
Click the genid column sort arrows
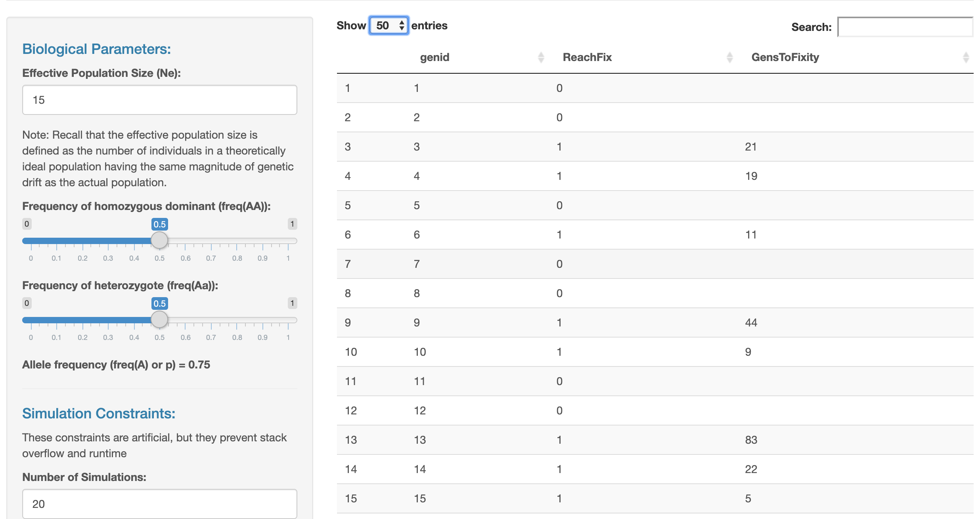541,57
